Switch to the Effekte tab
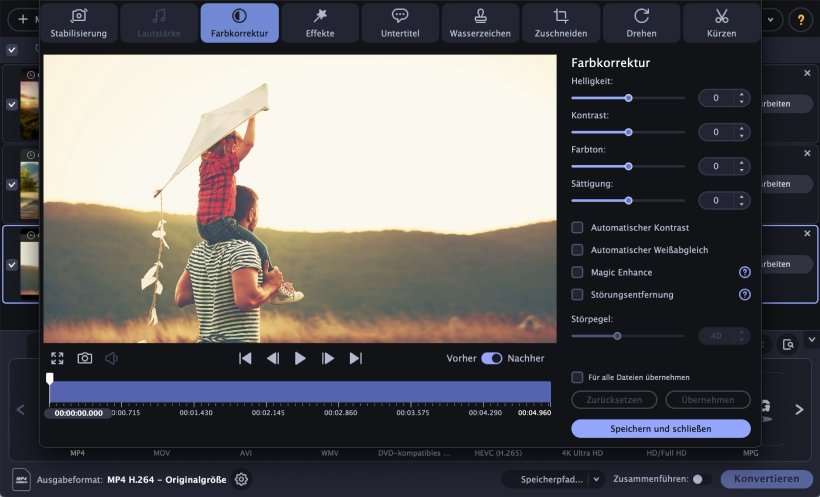The width and height of the screenshot is (820, 497). (320, 23)
